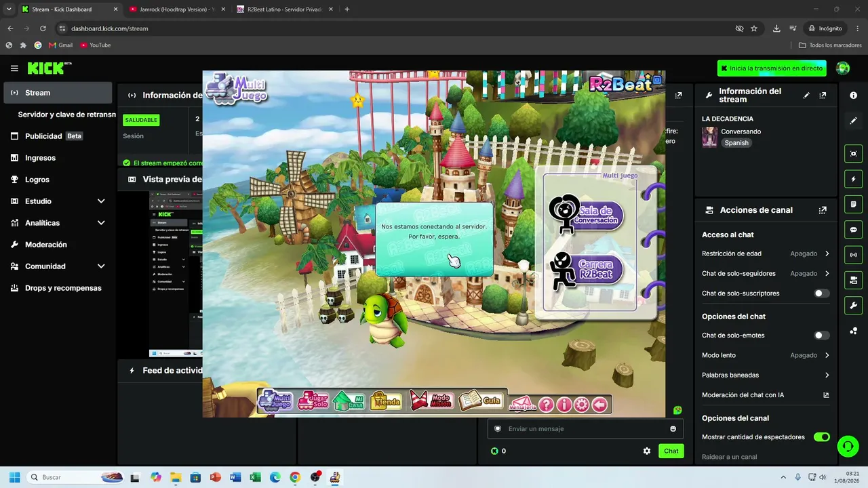Open Drops y recompensas in the sidebar
This screenshot has height=488, width=868.
click(58, 288)
